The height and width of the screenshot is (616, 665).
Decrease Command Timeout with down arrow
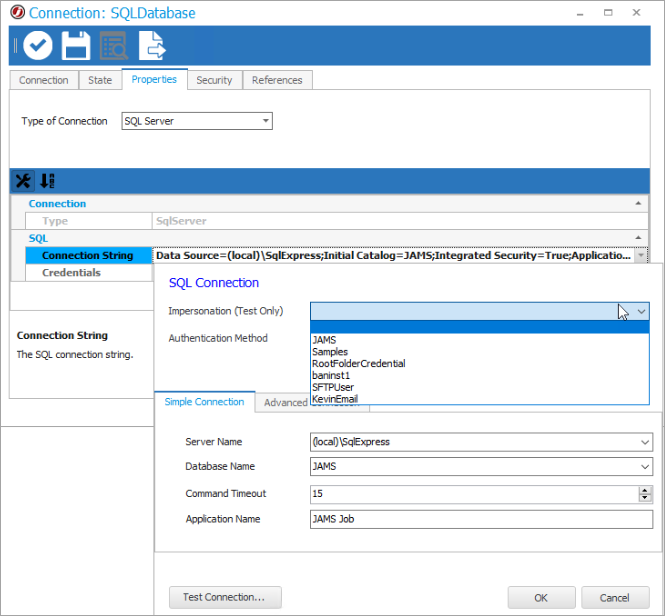click(x=645, y=498)
